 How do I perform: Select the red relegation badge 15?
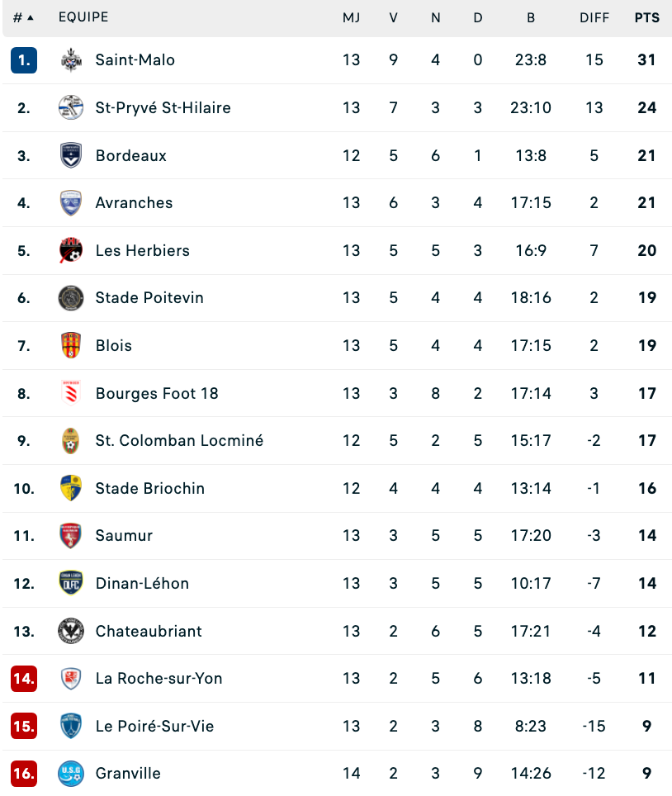click(x=24, y=726)
